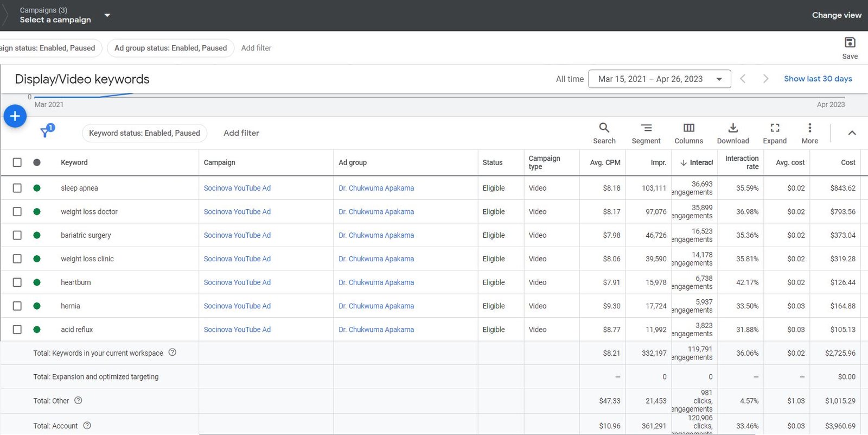
Task: Save the current filter view
Action: 850,47
